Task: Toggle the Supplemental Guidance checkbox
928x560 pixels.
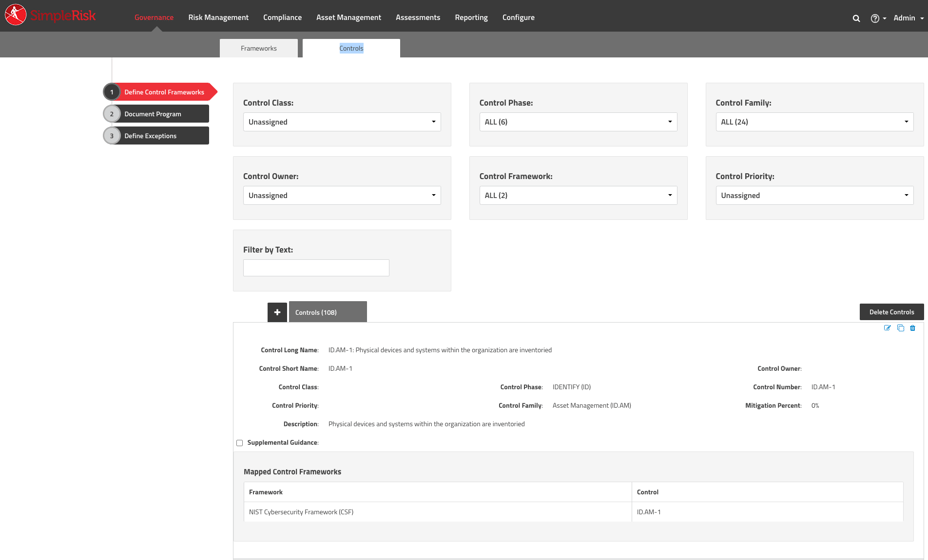Action: click(240, 443)
